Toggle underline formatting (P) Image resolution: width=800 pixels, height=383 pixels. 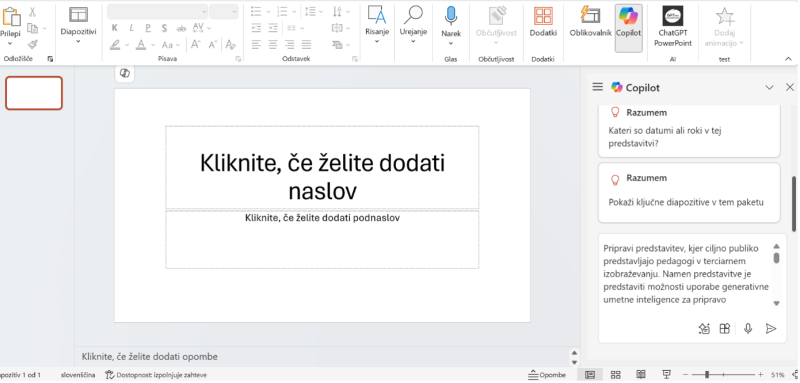(147, 28)
